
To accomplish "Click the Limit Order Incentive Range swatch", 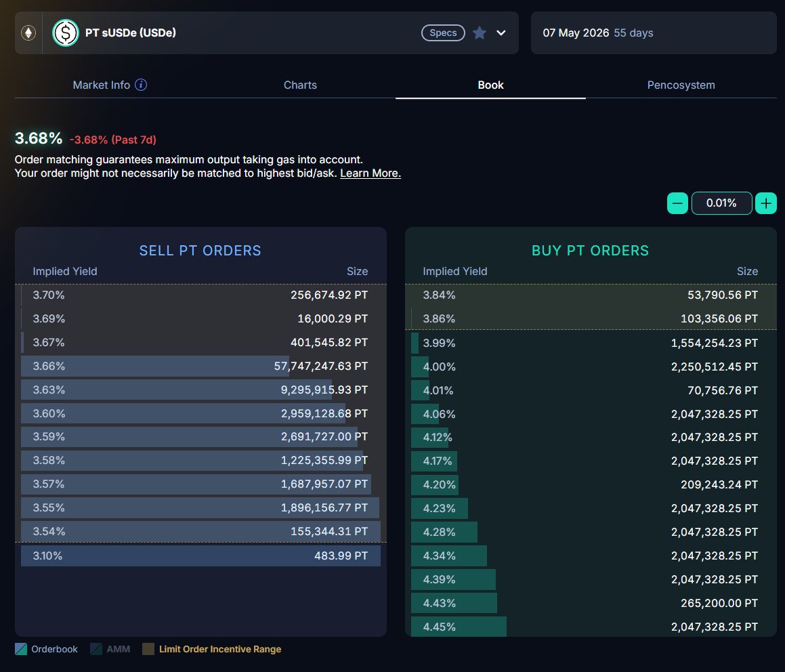I will (148, 649).
